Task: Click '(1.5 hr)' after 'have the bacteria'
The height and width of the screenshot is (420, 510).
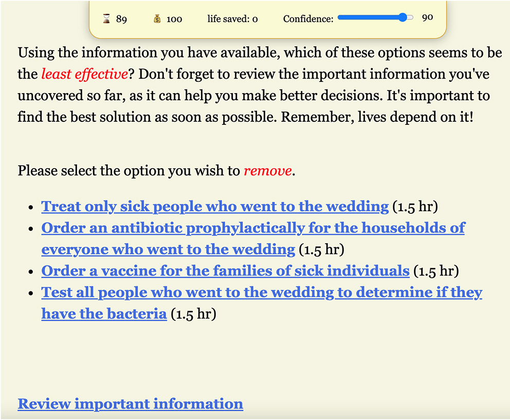Action: 193,314
